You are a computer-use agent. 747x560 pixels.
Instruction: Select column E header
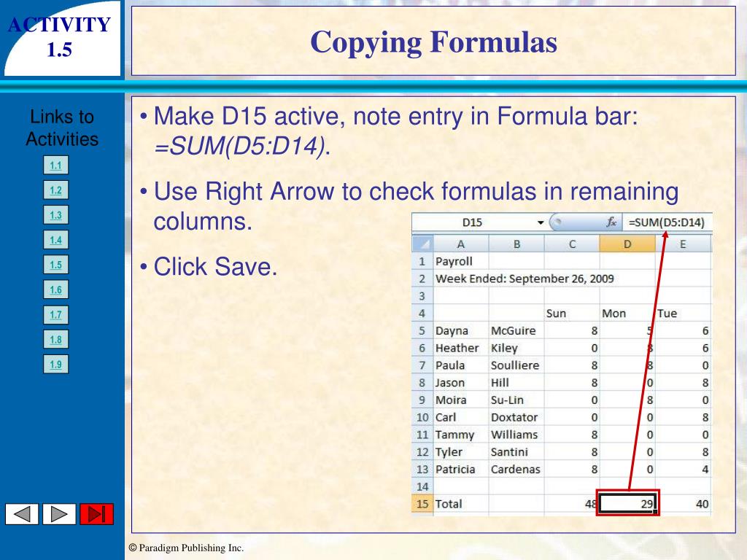click(x=683, y=244)
